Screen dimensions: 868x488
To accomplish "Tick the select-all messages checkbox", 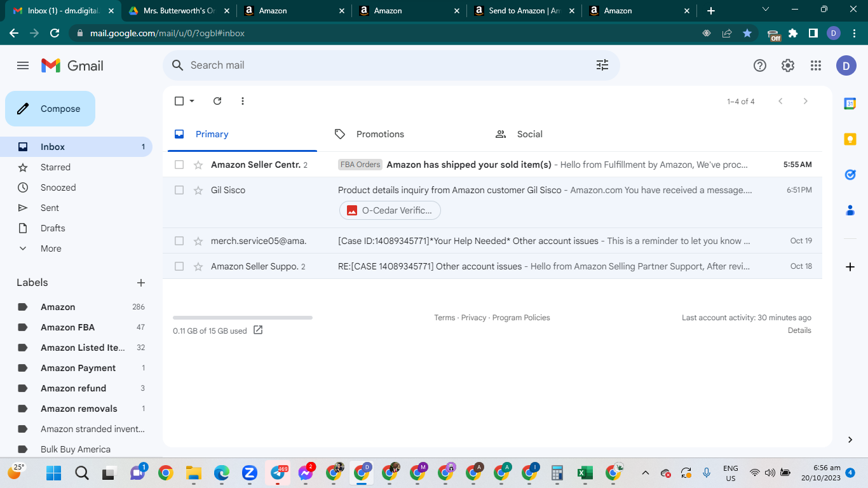I will pyautogui.click(x=179, y=101).
